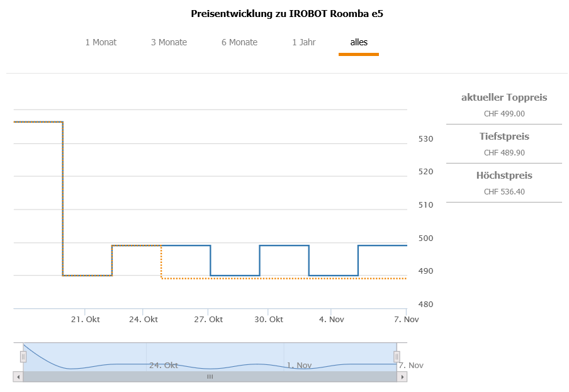The height and width of the screenshot is (392, 569).
Task: Click the scrollbar left arrow button
Action: click(x=18, y=376)
